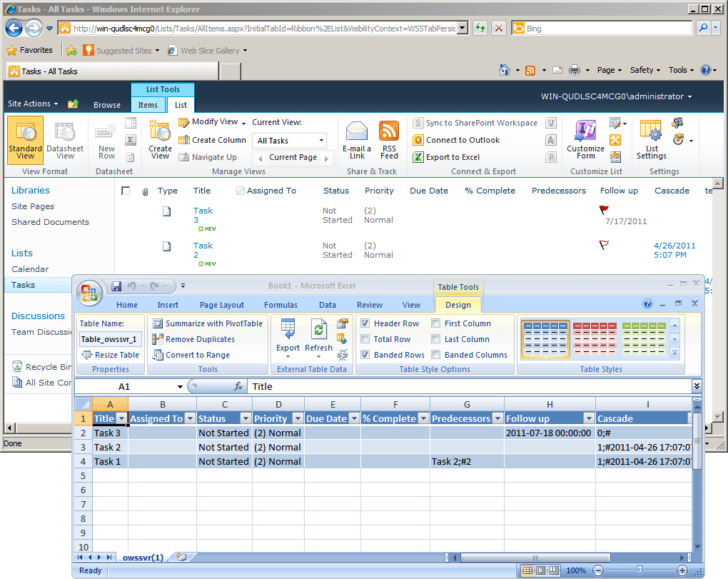This screenshot has height=579, width=728.
Task: Switch to Excel Design tab
Action: click(x=457, y=305)
